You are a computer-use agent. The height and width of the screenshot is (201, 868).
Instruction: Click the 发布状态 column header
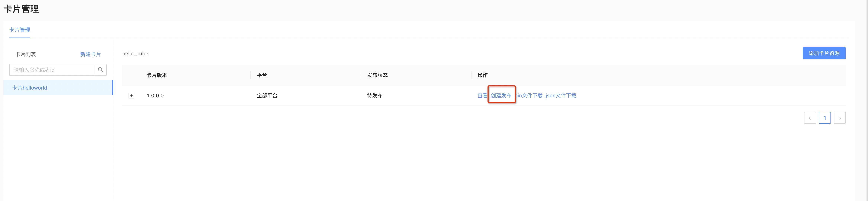(377, 75)
